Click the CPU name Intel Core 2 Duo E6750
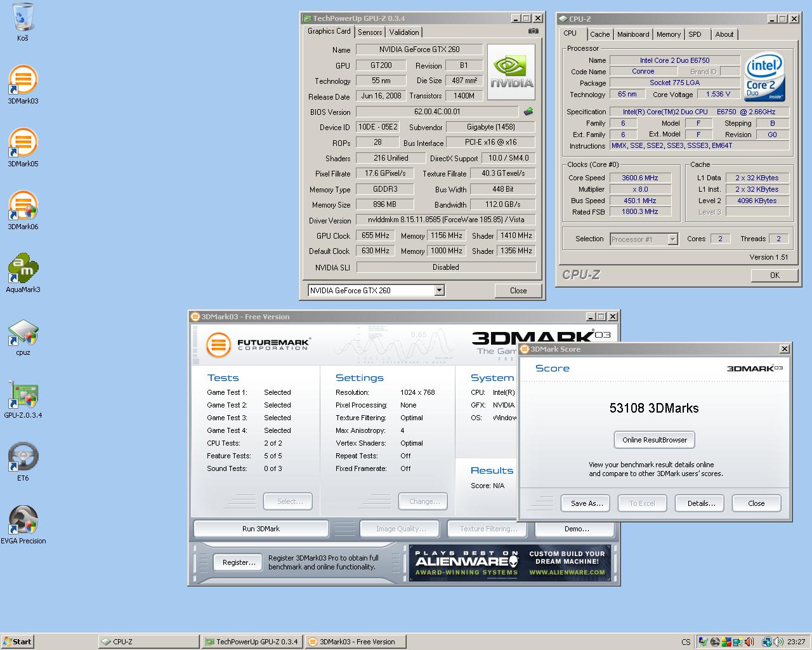The height and width of the screenshot is (650, 812). [674, 60]
